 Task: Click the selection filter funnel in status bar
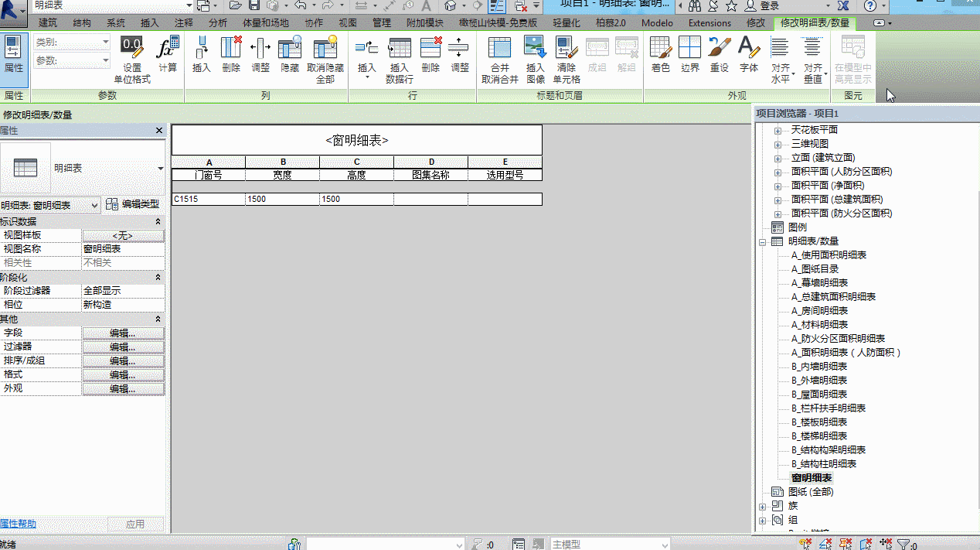tap(902, 545)
